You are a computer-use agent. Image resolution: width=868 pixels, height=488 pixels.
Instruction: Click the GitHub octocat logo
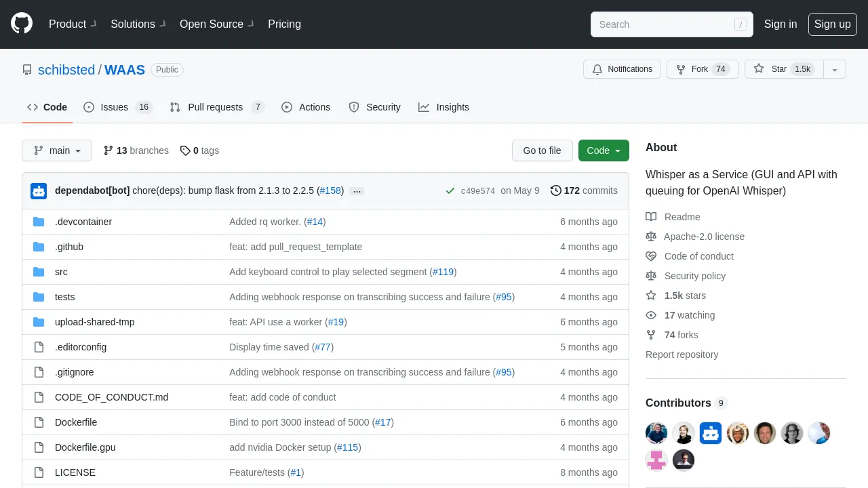point(22,24)
